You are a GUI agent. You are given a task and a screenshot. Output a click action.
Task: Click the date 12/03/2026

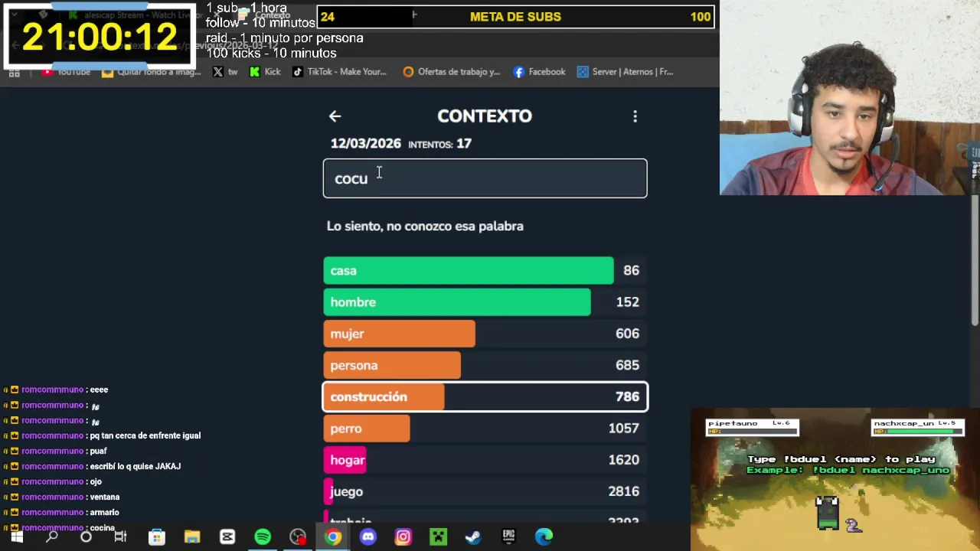point(365,144)
